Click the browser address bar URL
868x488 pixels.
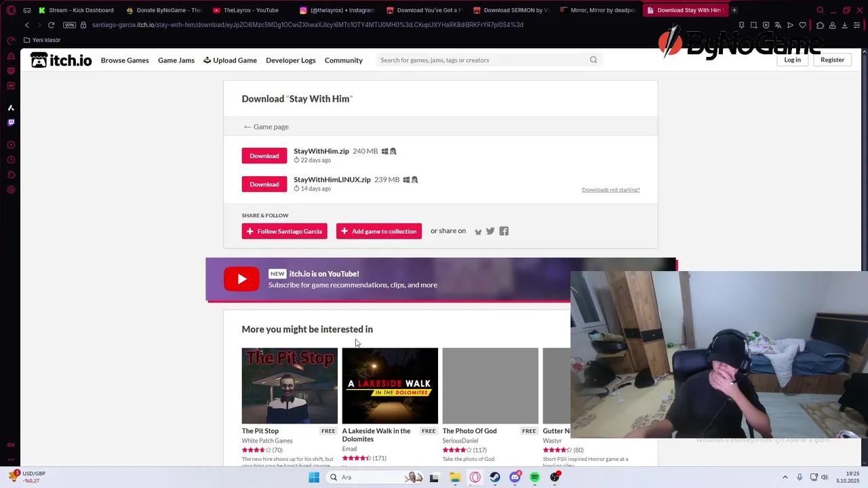pyautogui.click(x=307, y=25)
